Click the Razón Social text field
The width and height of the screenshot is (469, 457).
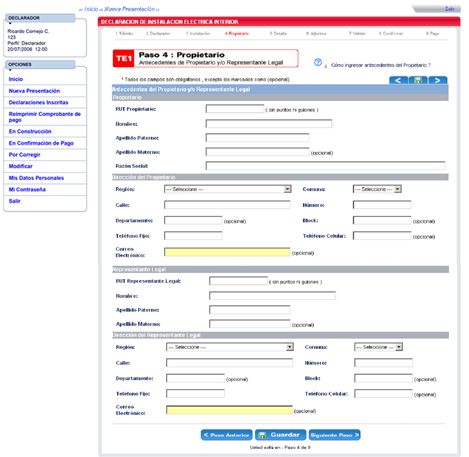click(x=325, y=166)
